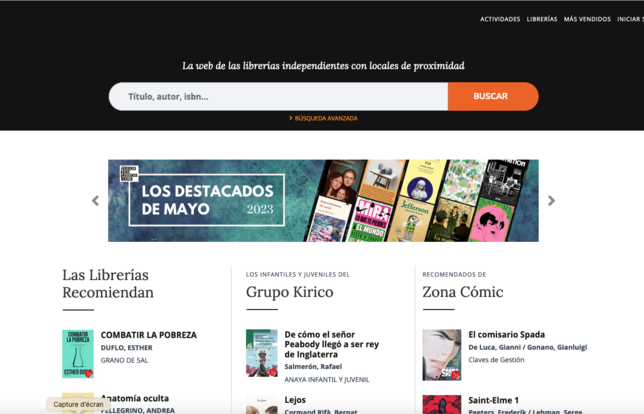Open El comisario Spada title link
The width and height of the screenshot is (644, 414).
click(x=507, y=335)
